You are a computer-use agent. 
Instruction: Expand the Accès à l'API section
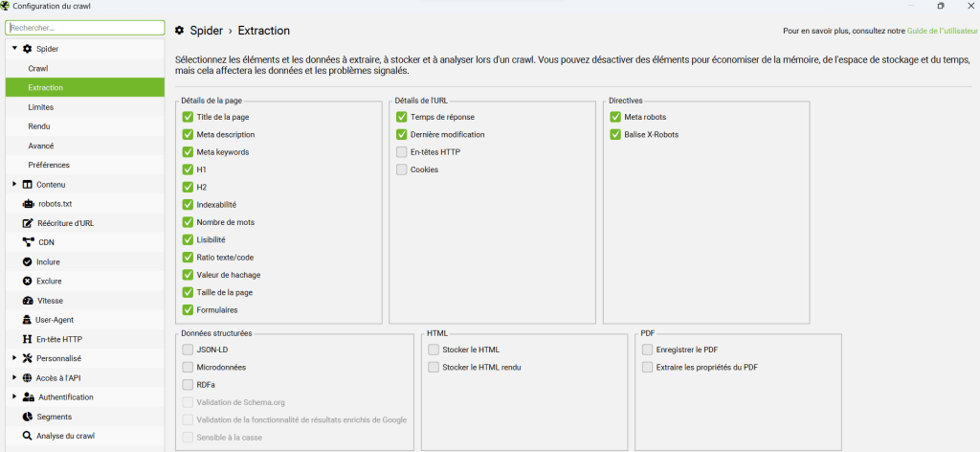point(14,377)
